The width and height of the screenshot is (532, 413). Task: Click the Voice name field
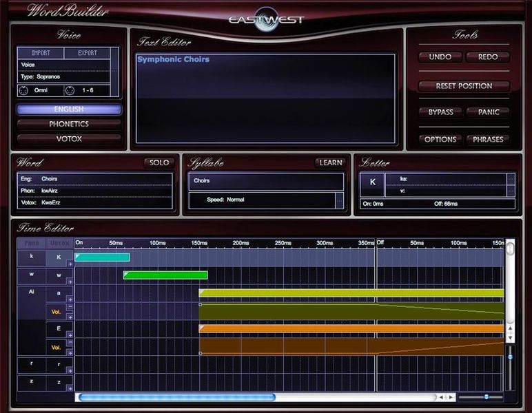tap(64, 65)
